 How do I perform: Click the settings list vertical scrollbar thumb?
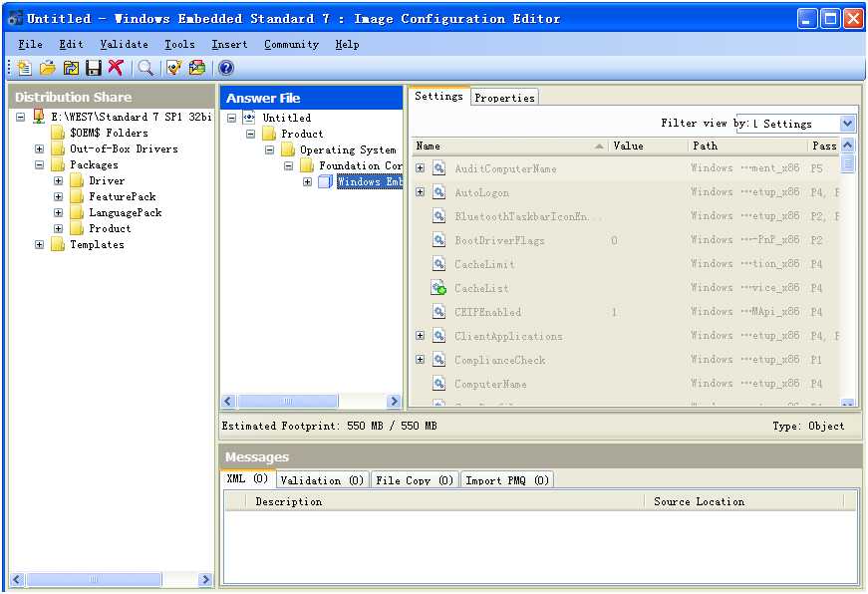pos(847,163)
